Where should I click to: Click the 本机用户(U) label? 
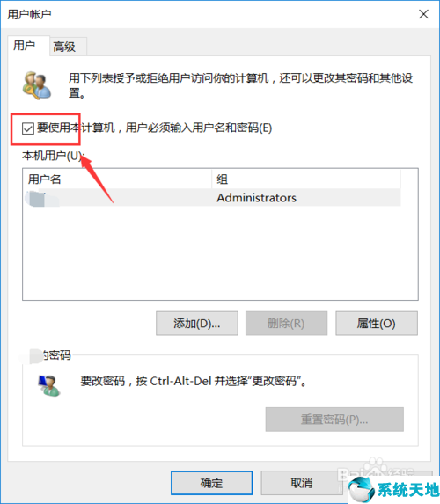[x=53, y=156]
